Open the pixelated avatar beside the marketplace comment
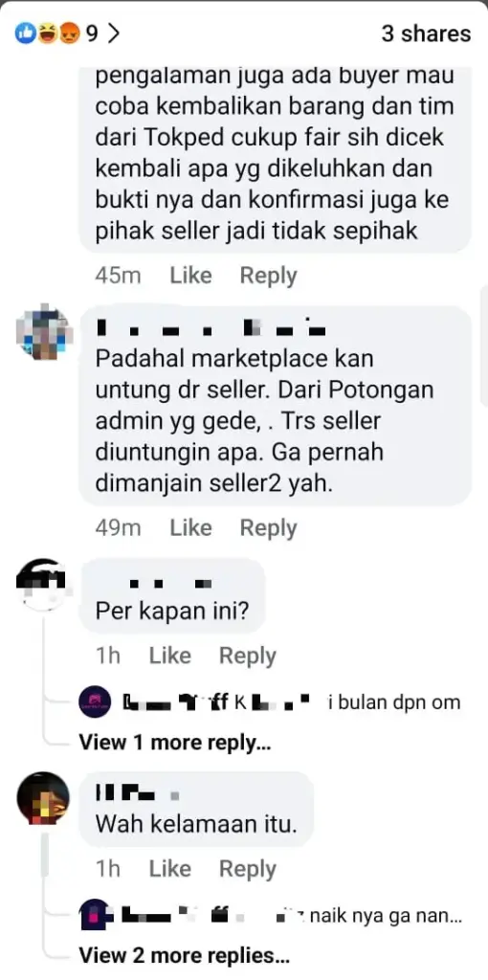Viewport: 488px width, 980px height. tap(44, 331)
